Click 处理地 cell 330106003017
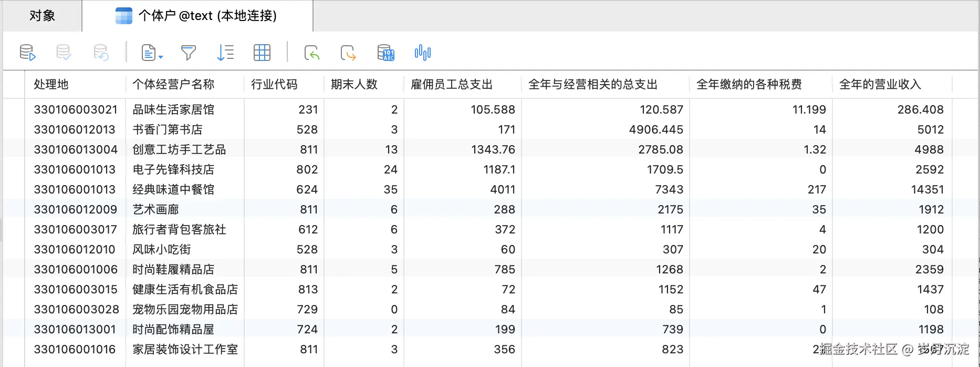980x367 pixels. click(x=75, y=229)
